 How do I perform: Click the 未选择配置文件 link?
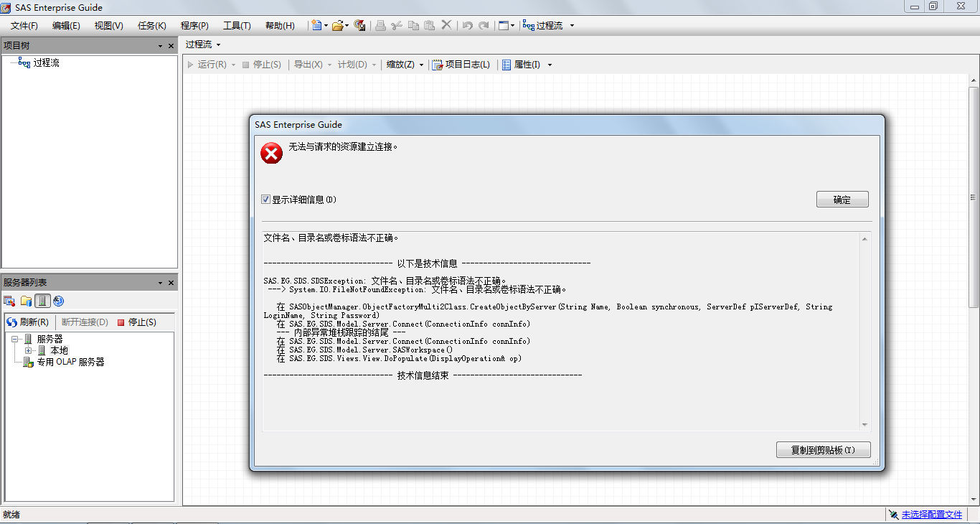coord(932,515)
